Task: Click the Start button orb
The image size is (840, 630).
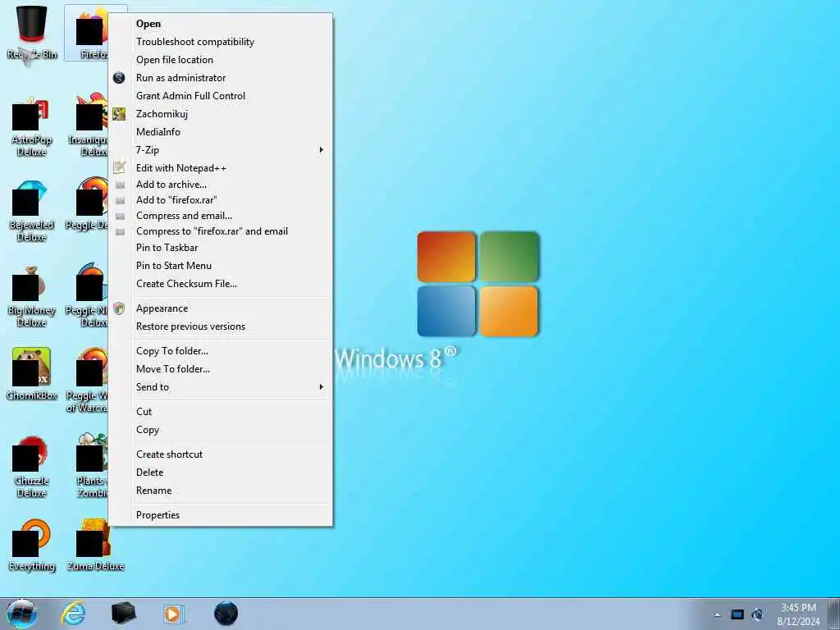Action: 22,614
